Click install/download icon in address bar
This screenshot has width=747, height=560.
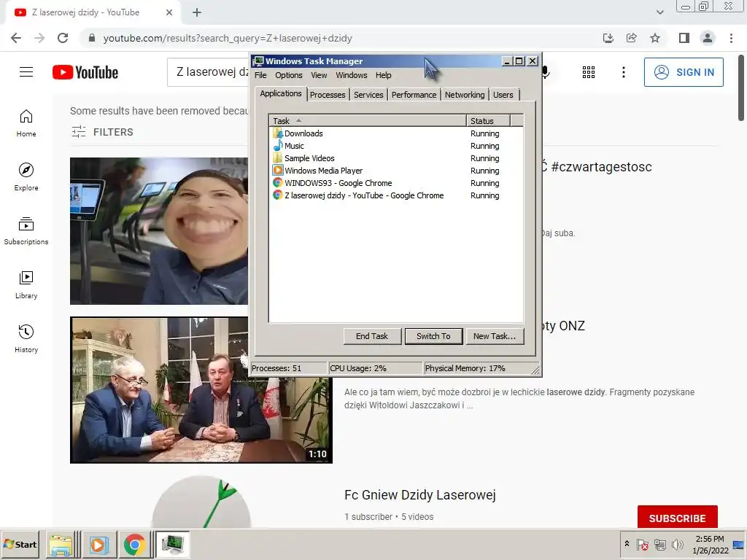[x=608, y=38]
